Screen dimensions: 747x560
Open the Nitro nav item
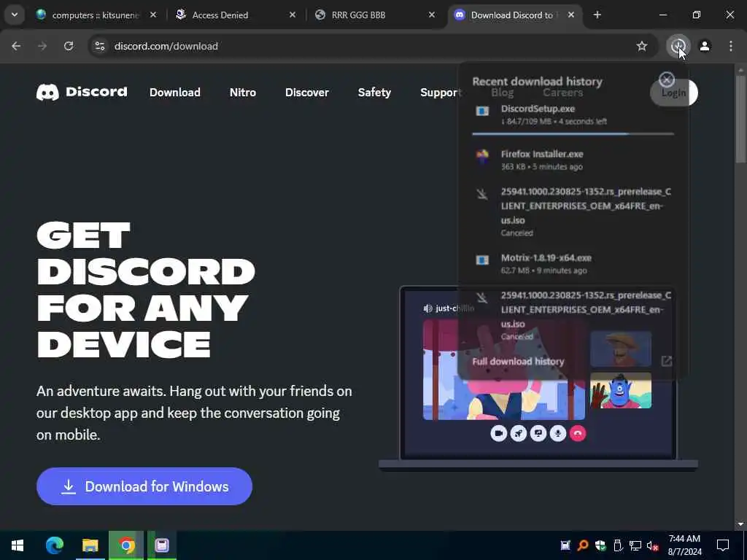point(242,93)
